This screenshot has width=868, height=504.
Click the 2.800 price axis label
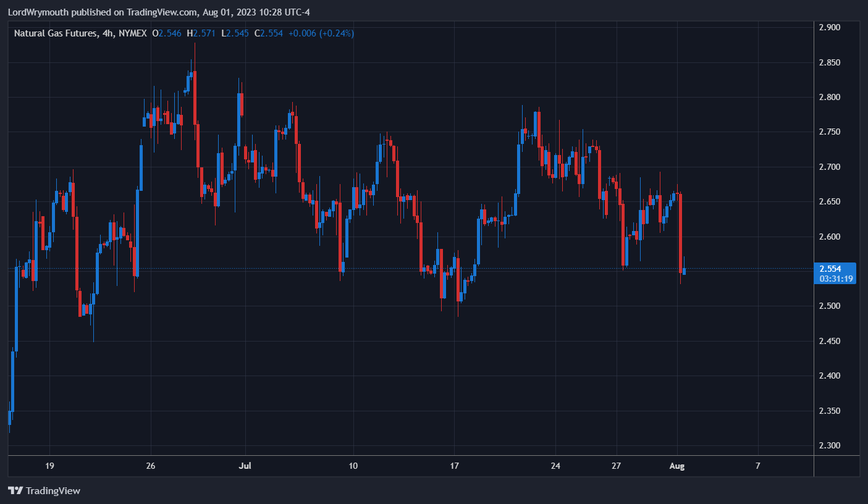pos(830,97)
